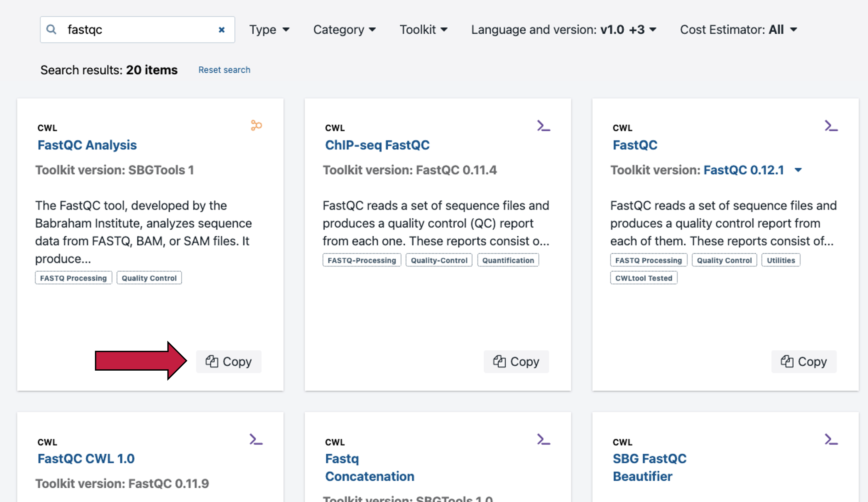Click the workflow icon on FastQC Analysis card
Viewport: 868px width, 502px height.
[x=256, y=125]
